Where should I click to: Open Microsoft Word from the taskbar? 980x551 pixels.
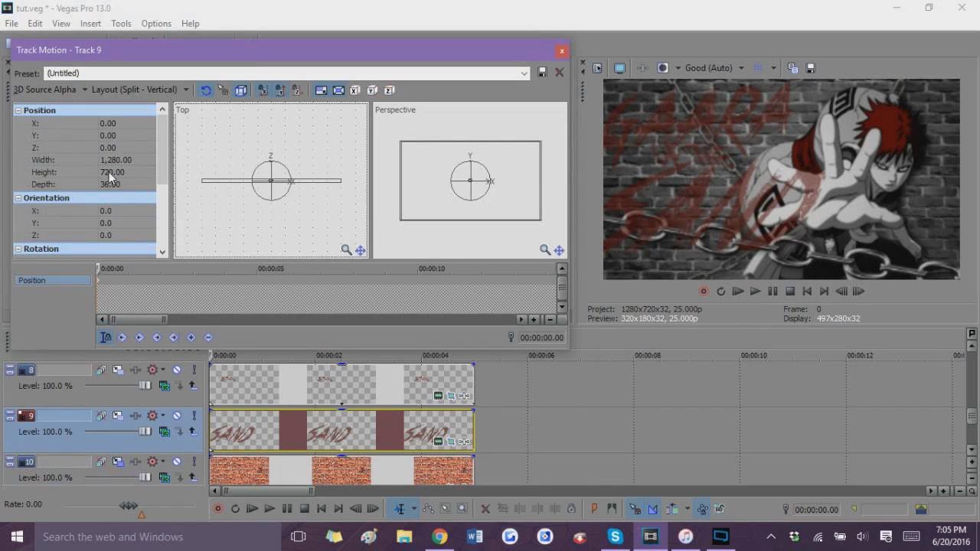click(475, 536)
